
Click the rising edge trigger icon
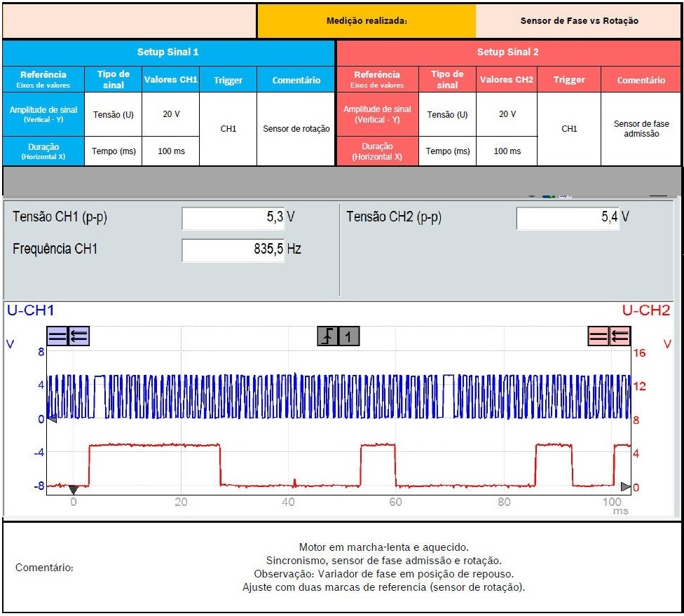click(x=328, y=337)
